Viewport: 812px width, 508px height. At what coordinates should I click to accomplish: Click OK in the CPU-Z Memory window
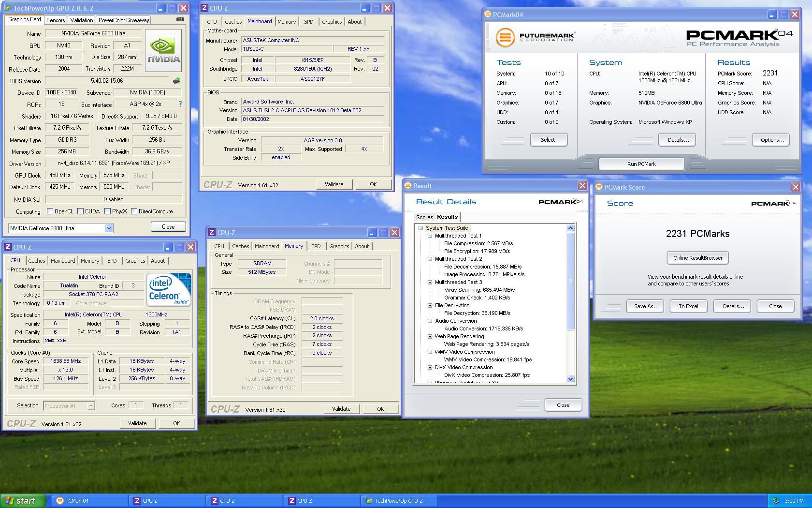(x=380, y=409)
